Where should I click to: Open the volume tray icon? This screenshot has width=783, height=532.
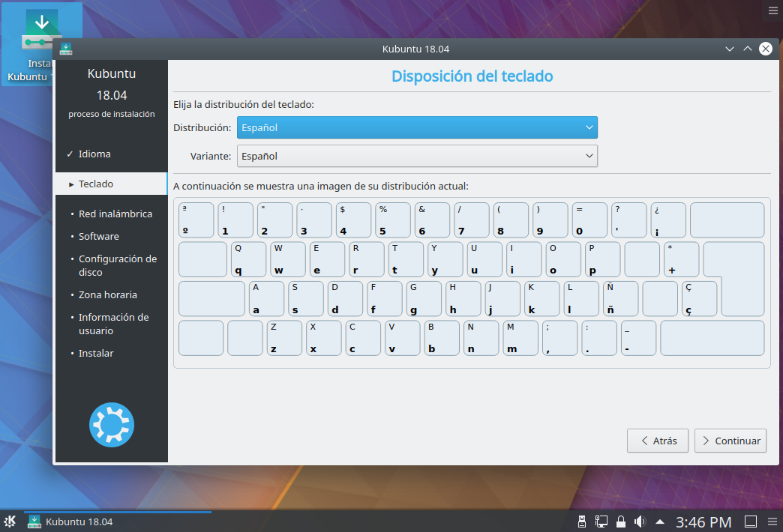click(x=640, y=522)
